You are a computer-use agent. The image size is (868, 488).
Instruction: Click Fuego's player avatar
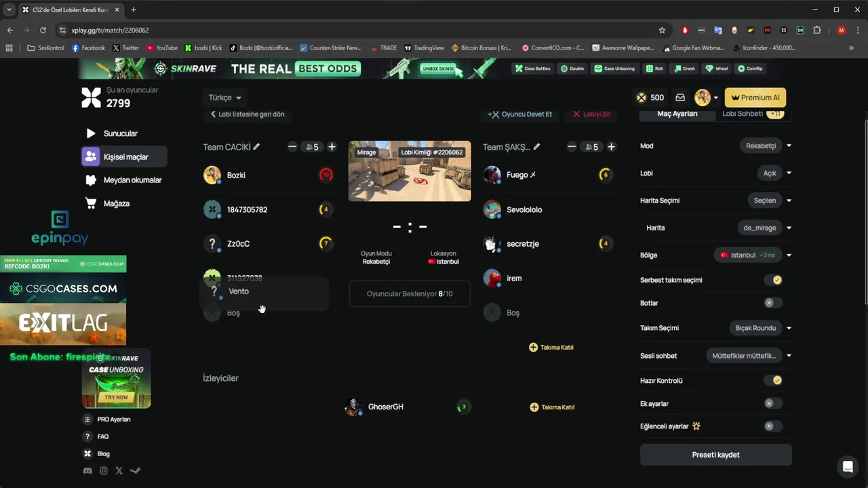coord(492,175)
